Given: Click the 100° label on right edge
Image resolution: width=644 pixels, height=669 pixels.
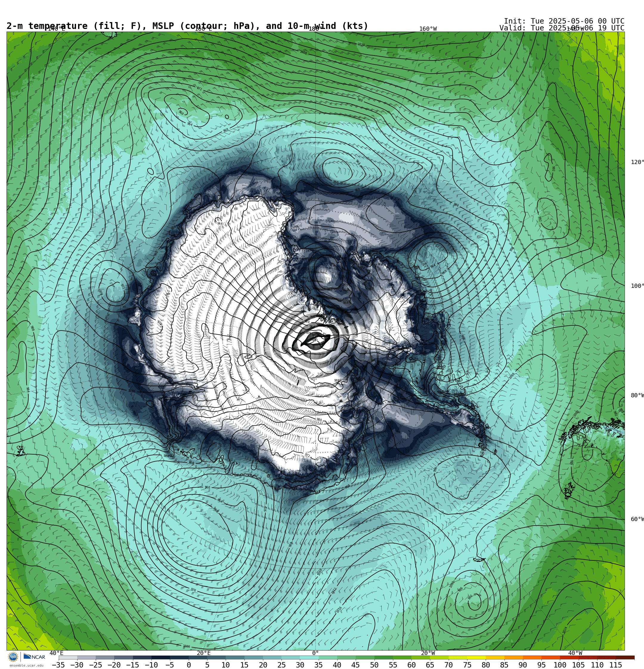Looking at the screenshot, I should 637,286.
